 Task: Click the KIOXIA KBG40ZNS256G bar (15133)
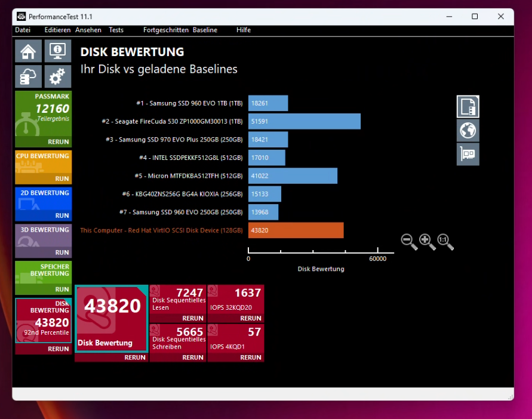(265, 194)
